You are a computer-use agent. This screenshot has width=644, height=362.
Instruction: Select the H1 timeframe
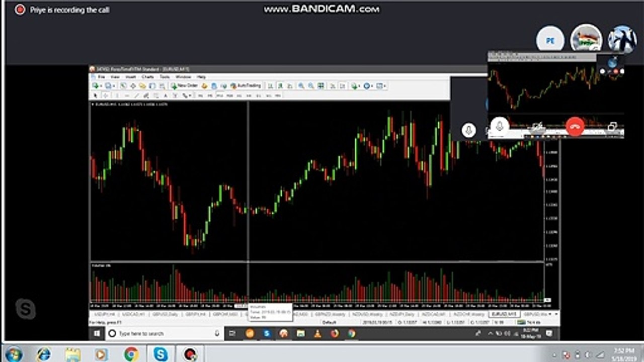point(239,95)
